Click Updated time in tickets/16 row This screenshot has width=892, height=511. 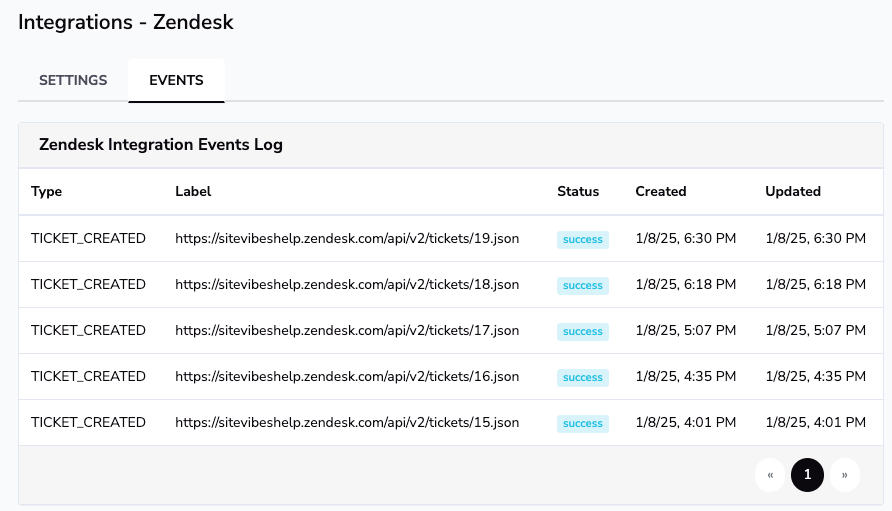(816, 377)
